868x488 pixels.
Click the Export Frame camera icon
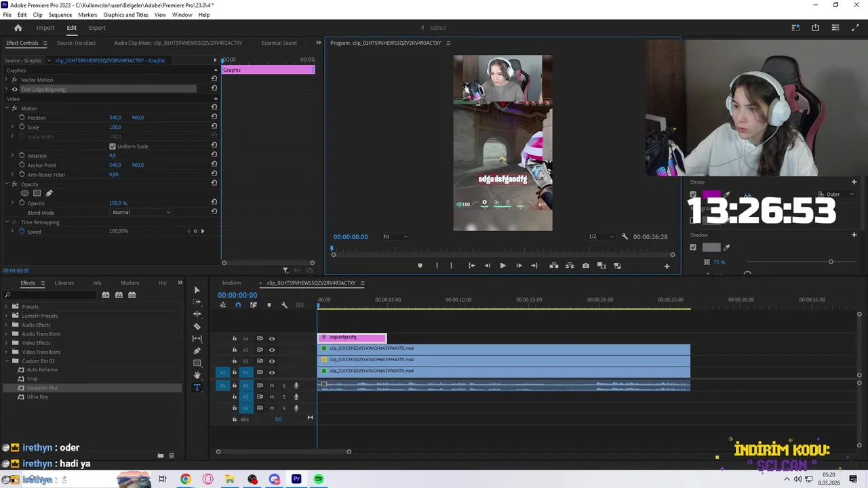(x=586, y=266)
